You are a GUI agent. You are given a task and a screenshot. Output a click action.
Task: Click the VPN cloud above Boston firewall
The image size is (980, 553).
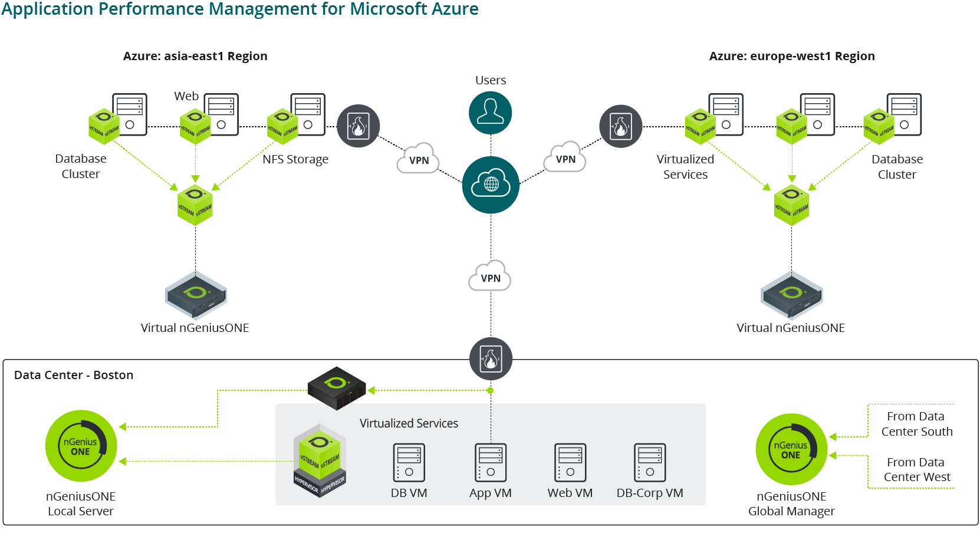coord(490,276)
